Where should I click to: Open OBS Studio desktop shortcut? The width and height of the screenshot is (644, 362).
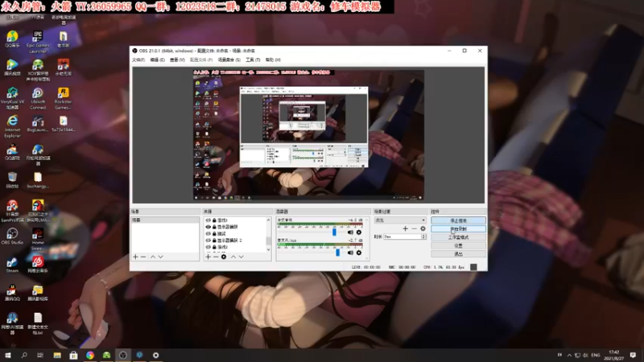coord(12,236)
